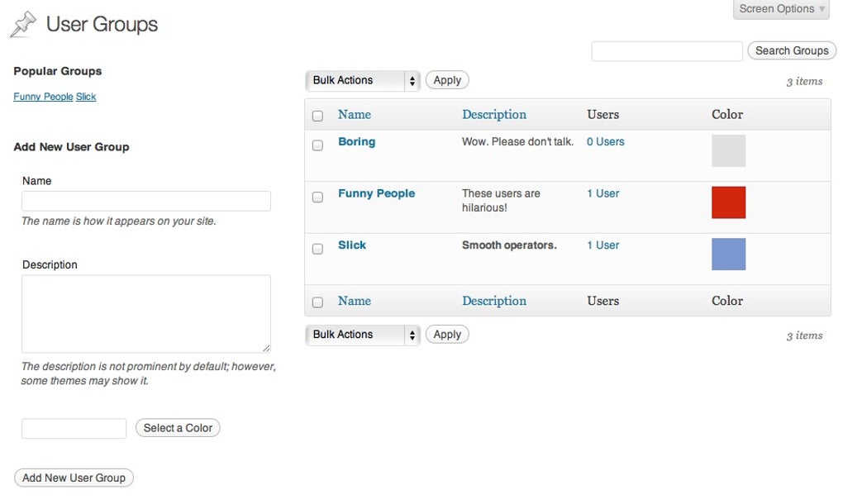843x504 pixels.
Task: Open the bottom Bulk Actions dropdown
Action: pos(362,334)
